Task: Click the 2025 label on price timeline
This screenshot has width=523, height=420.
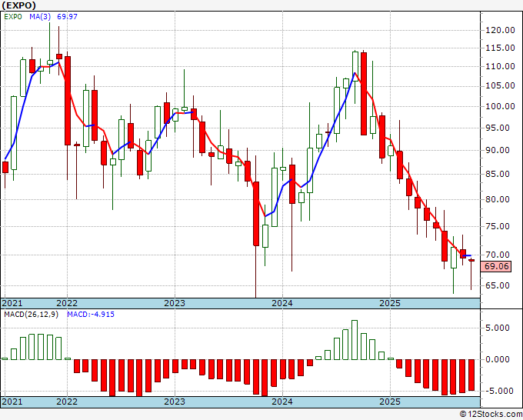Action: tap(390, 303)
